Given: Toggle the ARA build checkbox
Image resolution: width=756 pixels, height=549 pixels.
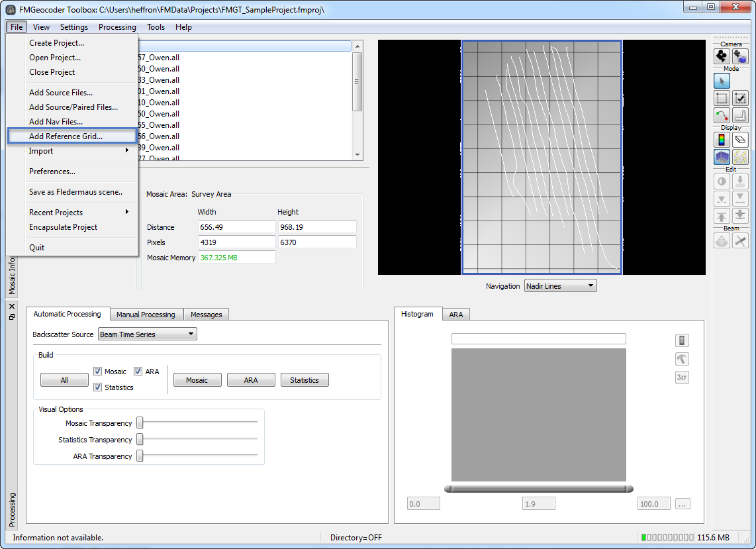Looking at the screenshot, I should pyautogui.click(x=138, y=372).
